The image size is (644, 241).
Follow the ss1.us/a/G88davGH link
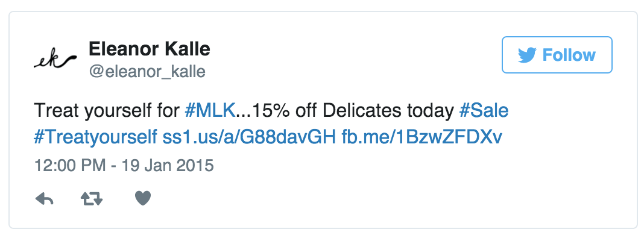(x=248, y=137)
